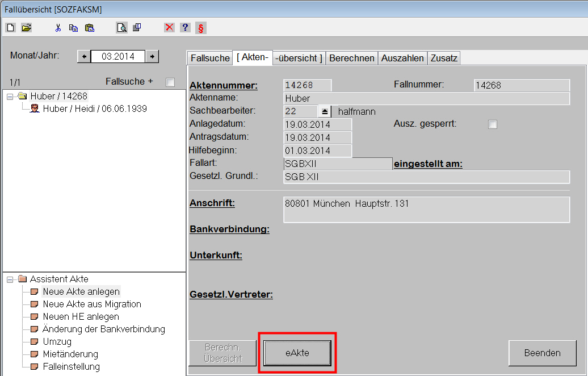The image size is (588, 376).
Task: Open the Sachbearbeiter selection arrow button
Action: [325, 111]
